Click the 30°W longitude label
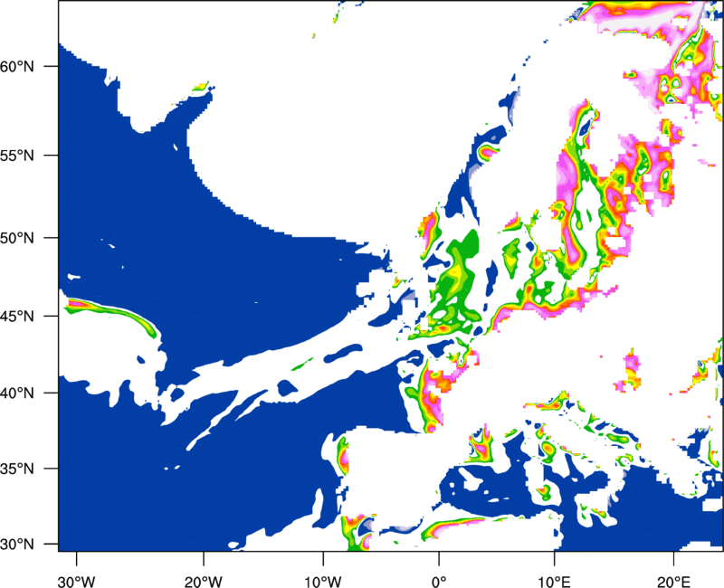724x588 pixels. click(77, 582)
